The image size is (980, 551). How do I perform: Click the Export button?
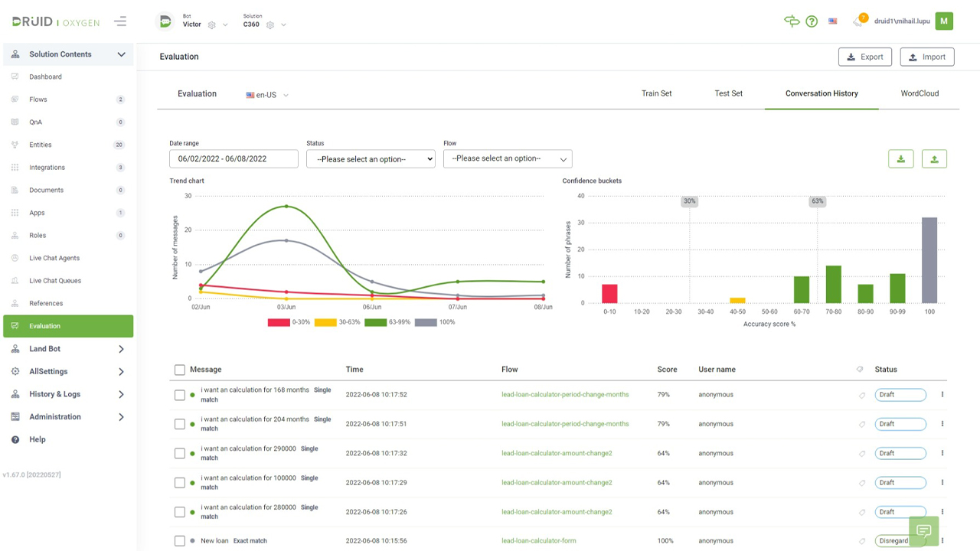click(865, 57)
